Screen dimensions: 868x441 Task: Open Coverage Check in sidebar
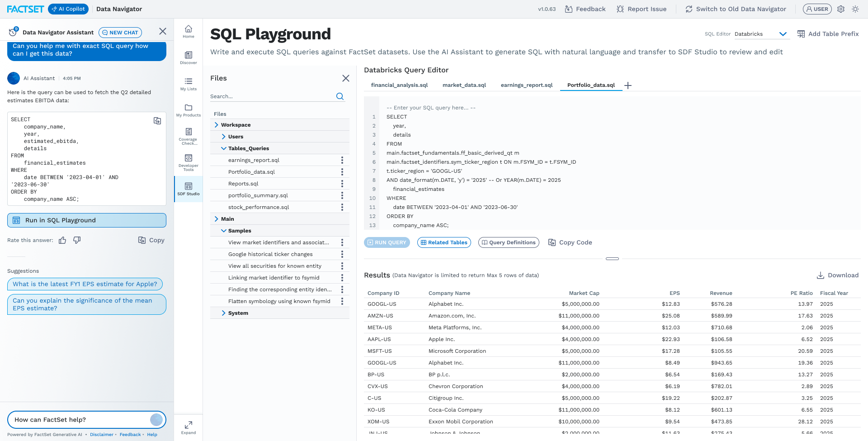point(189,137)
